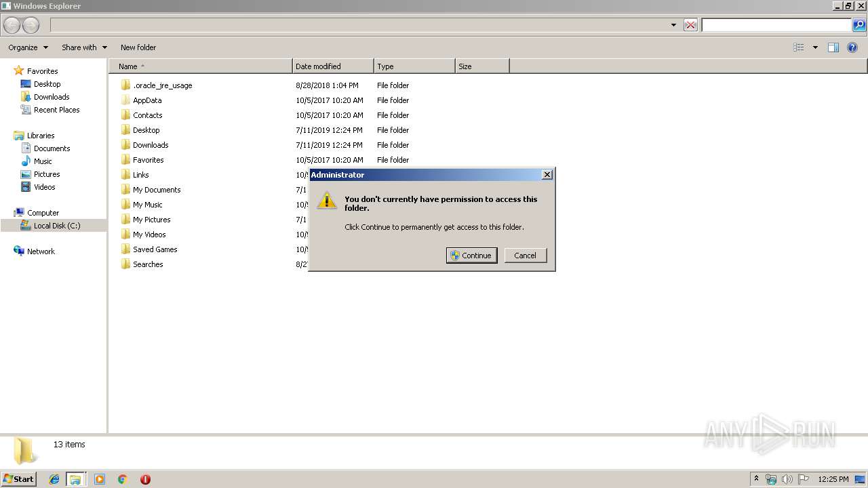Select Local Disk (C:) in sidebar

[x=57, y=226]
